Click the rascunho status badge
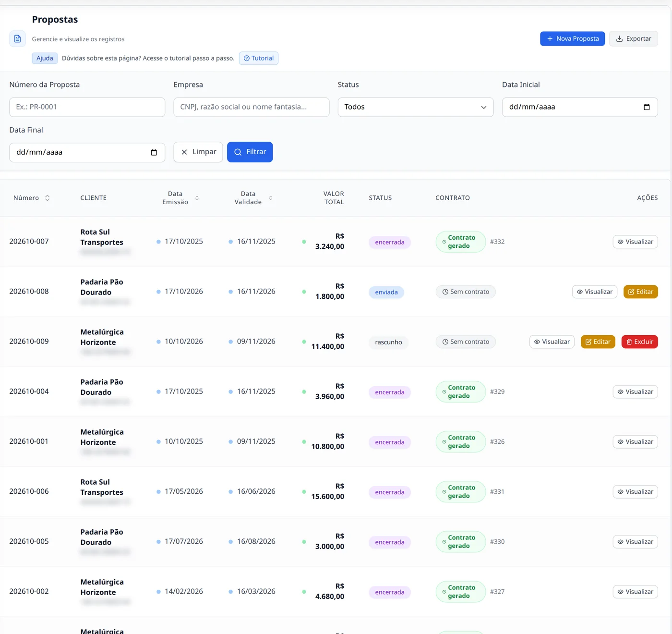This screenshot has height=634, width=672. point(388,342)
